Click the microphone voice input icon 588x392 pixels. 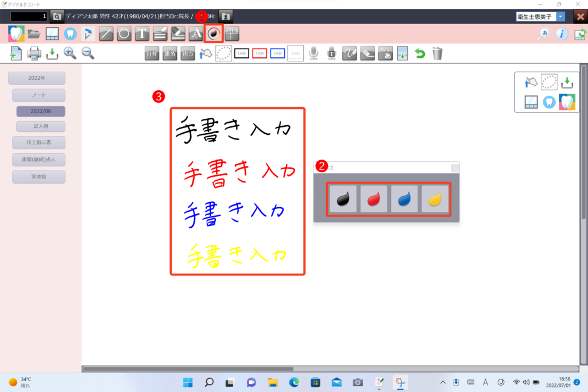click(314, 53)
